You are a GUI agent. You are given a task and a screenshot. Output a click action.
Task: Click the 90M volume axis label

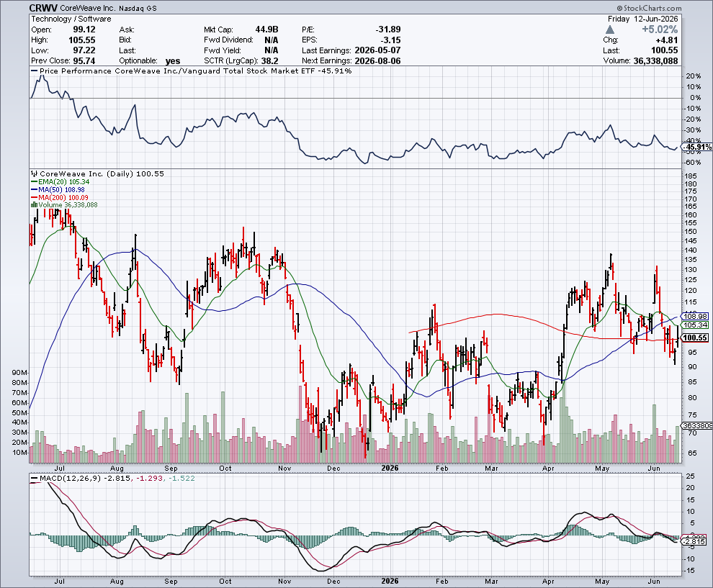(x=19, y=373)
